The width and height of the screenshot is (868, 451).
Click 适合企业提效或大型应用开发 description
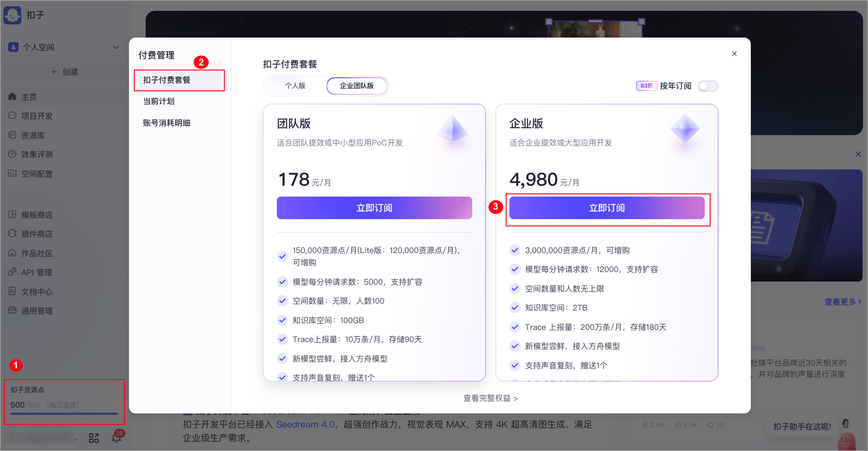click(x=560, y=143)
